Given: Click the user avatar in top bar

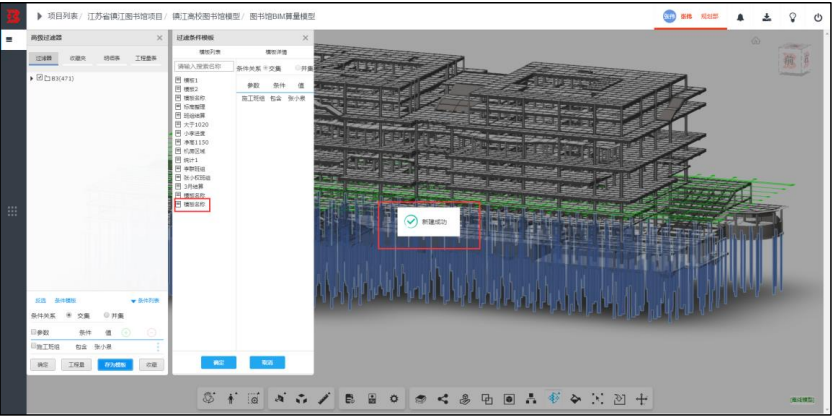Looking at the screenshot, I should pyautogui.click(x=669, y=16).
